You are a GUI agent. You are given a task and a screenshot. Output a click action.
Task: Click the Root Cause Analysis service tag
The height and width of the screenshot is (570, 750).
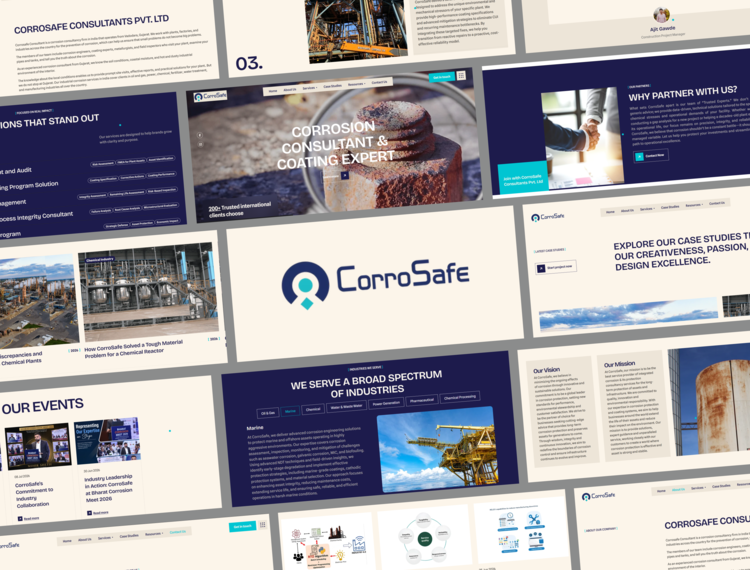(x=127, y=209)
